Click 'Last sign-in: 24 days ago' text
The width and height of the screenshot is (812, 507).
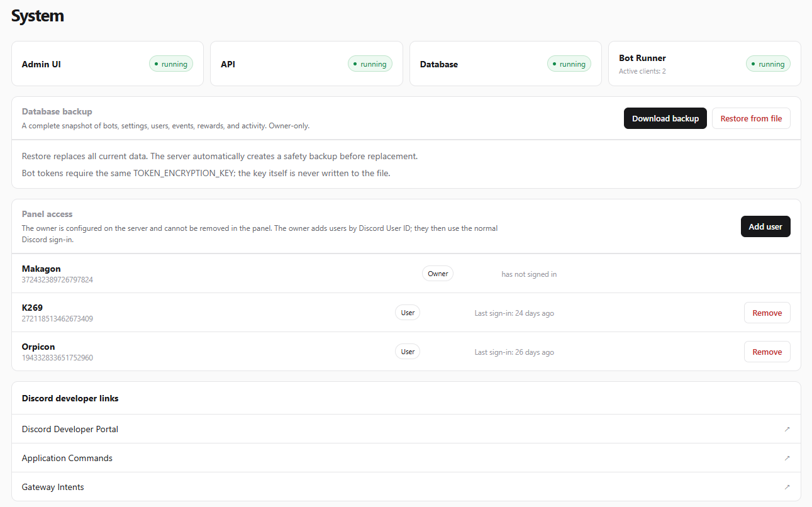(514, 313)
